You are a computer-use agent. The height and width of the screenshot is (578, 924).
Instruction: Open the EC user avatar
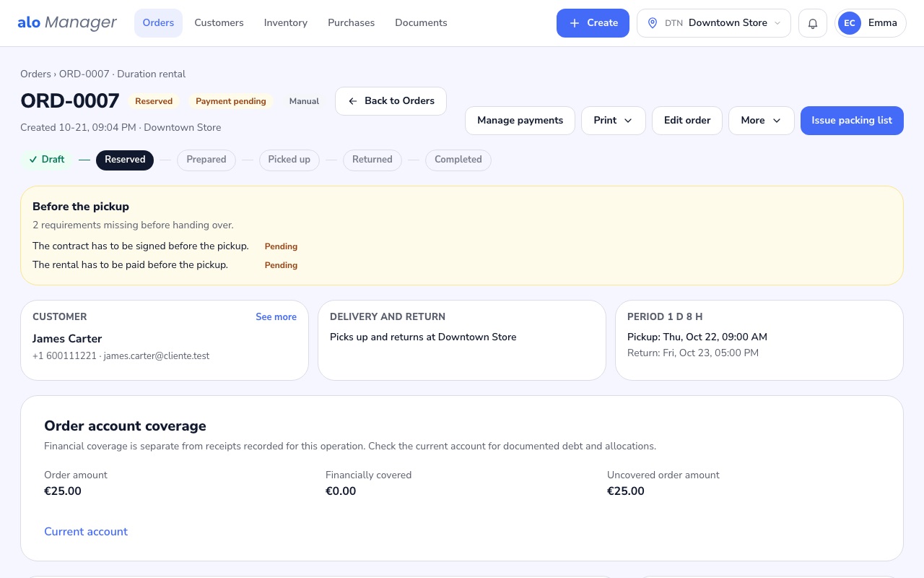[850, 23]
